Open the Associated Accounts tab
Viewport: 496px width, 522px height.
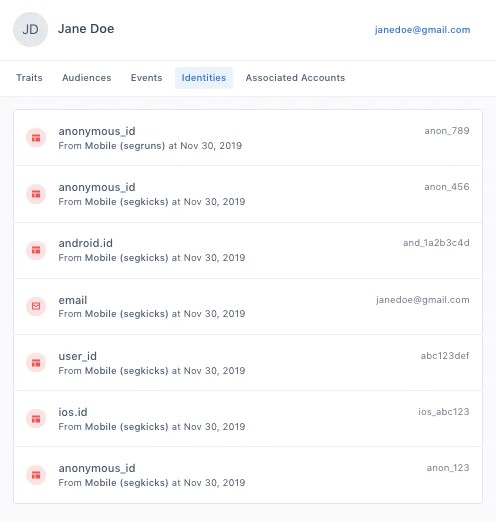pos(295,78)
